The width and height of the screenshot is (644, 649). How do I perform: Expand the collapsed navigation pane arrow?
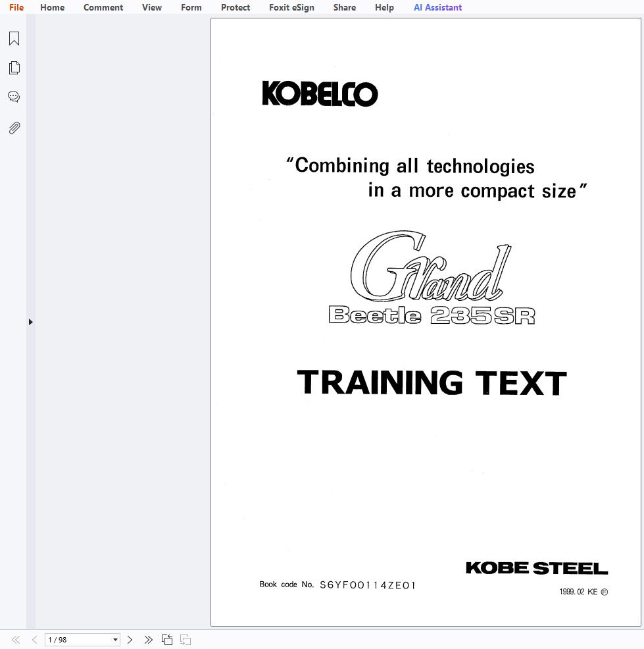pyautogui.click(x=31, y=322)
